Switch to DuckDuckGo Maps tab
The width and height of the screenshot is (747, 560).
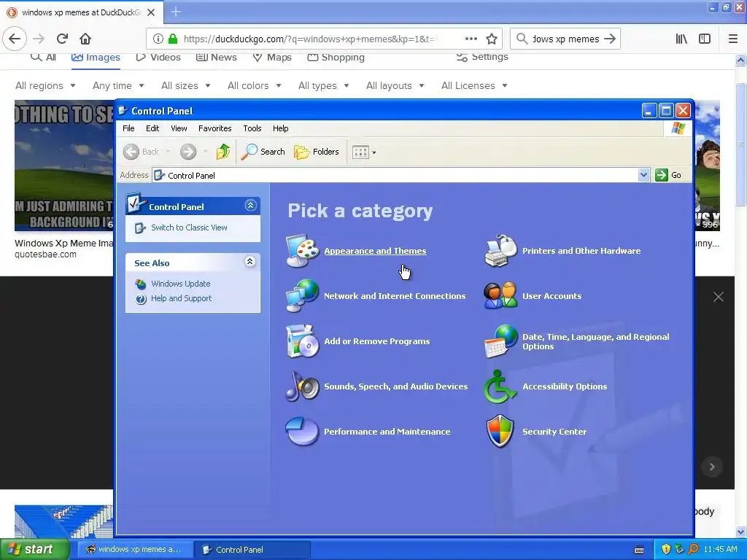(x=272, y=57)
